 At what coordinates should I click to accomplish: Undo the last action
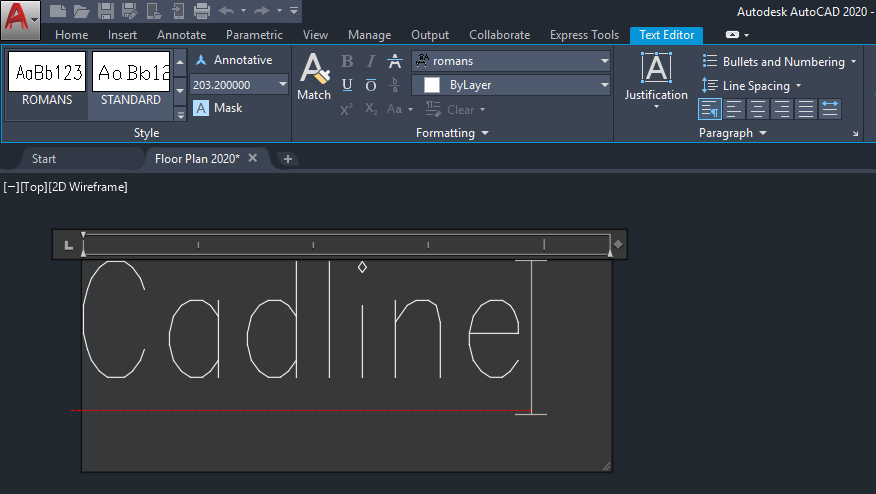coord(226,11)
